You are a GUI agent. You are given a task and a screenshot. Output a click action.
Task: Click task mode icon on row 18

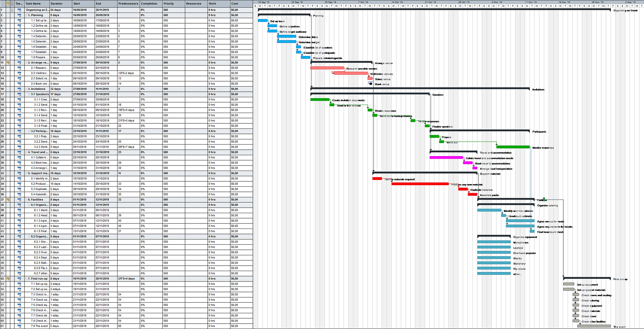coord(19,99)
